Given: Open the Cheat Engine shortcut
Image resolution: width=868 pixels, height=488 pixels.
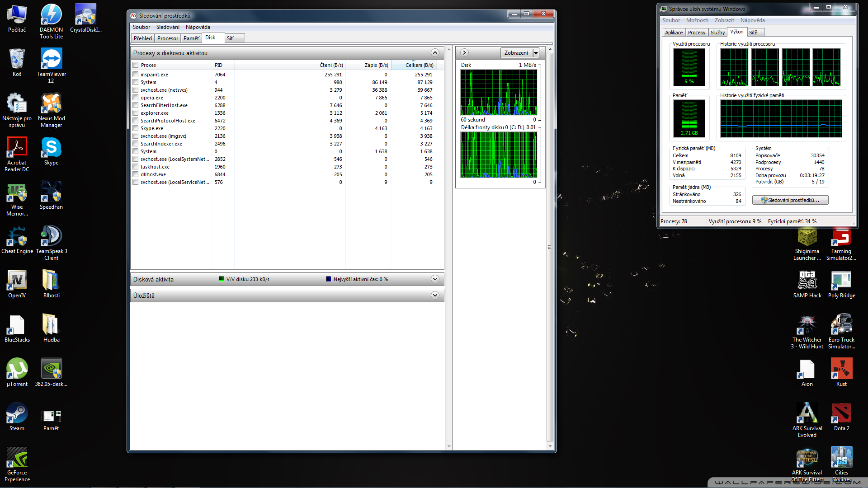Looking at the screenshot, I should tap(17, 237).
